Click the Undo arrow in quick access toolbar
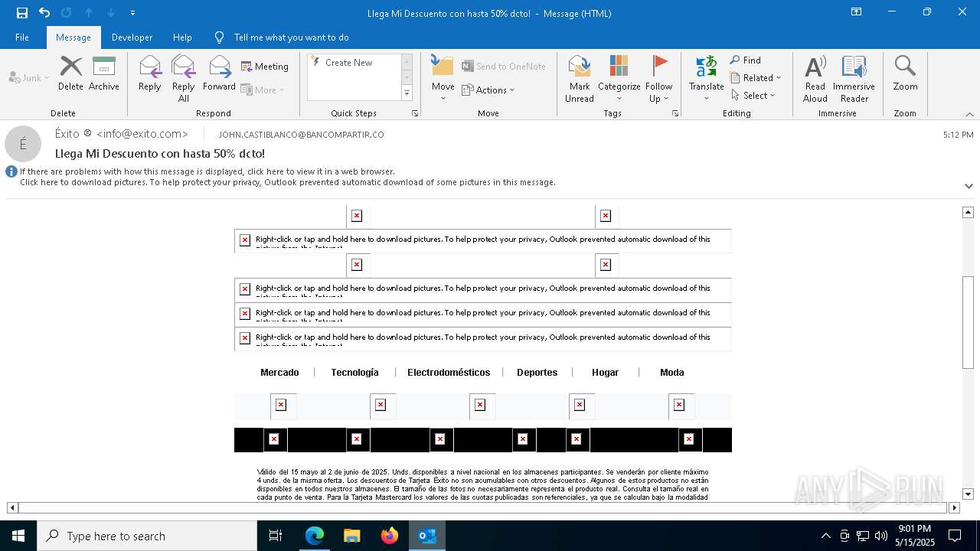This screenshot has width=980, height=551. coord(44,12)
